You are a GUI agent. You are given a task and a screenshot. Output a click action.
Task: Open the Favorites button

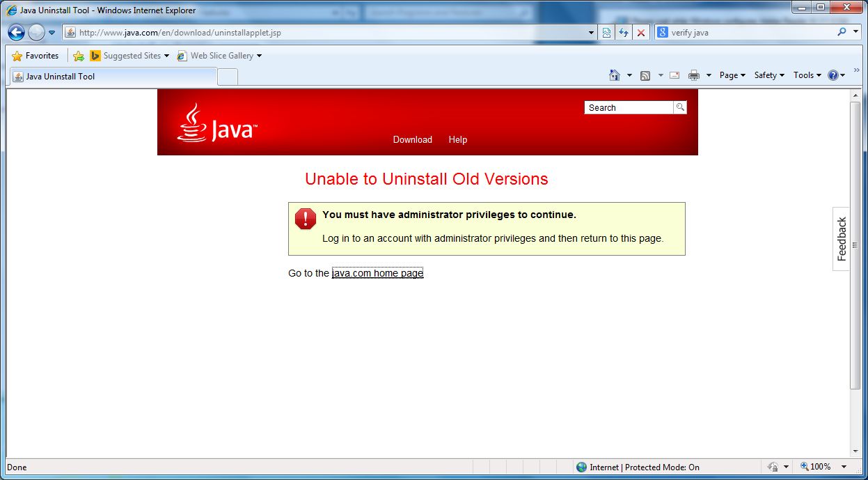35,56
